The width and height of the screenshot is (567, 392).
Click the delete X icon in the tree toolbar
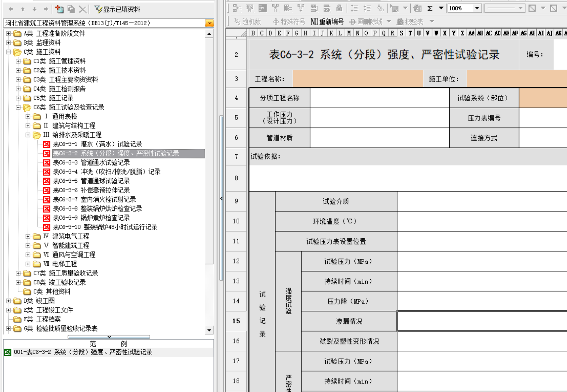coord(82,9)
